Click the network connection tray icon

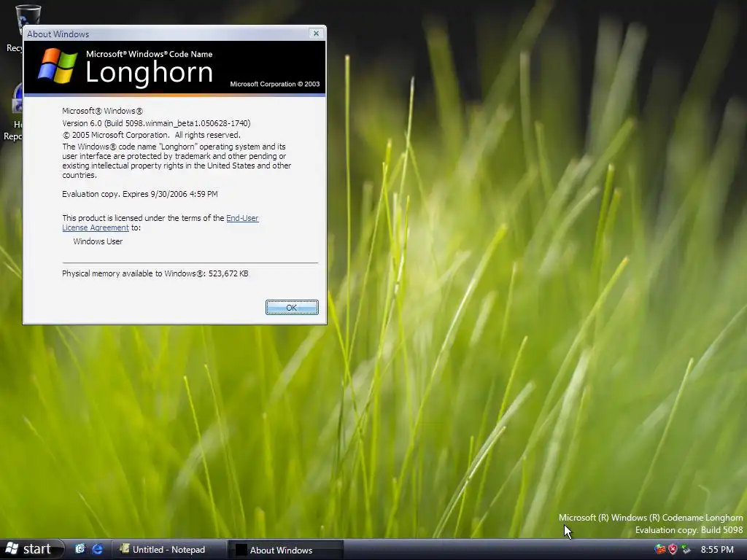(686, 550)
